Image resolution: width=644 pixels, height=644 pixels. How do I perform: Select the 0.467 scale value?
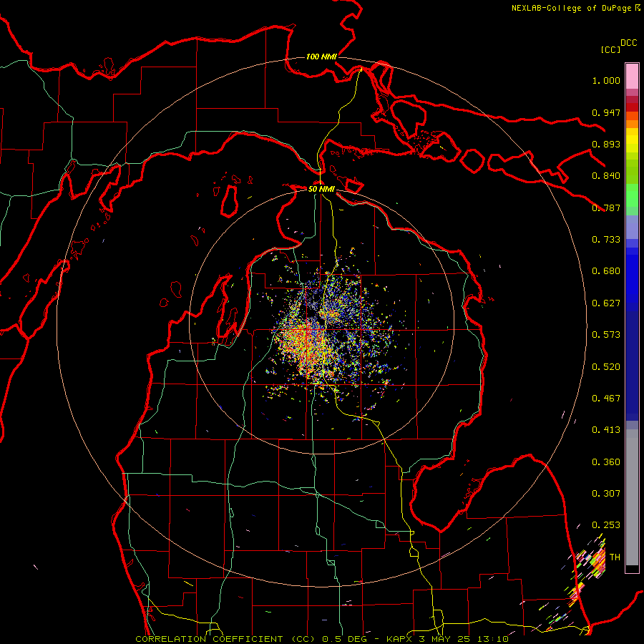606,399
